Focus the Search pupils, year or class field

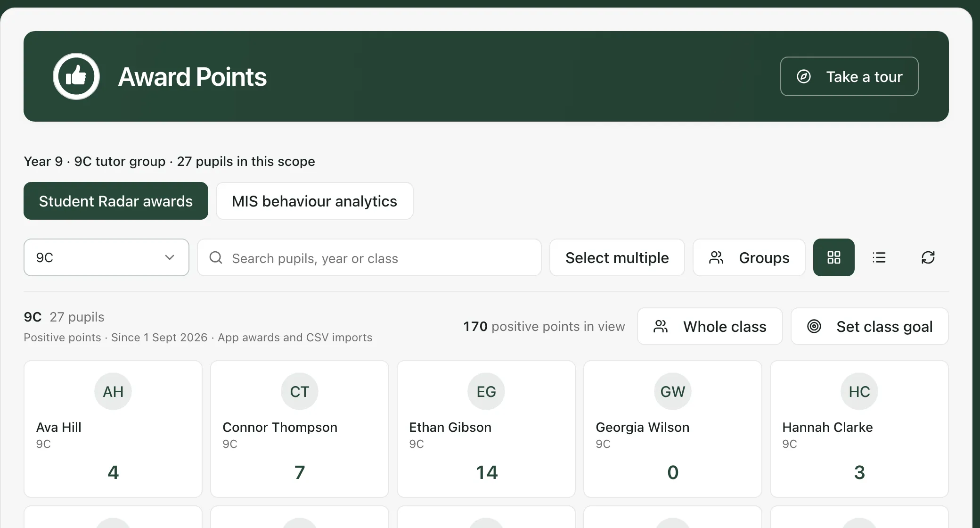coord(369,257)
